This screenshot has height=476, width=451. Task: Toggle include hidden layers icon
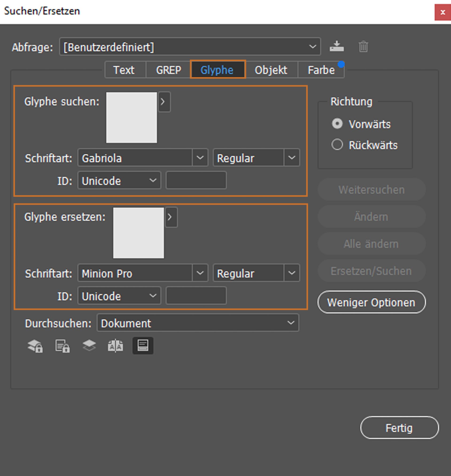point(89,346)
